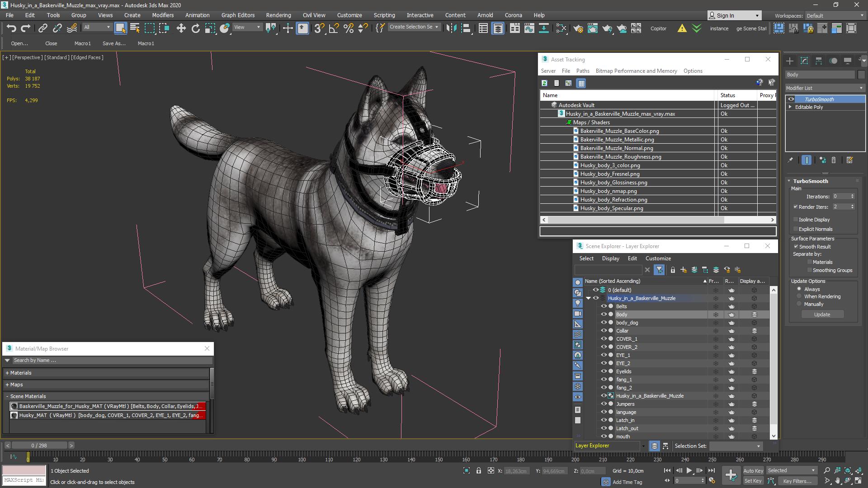The image size is (868, 488).
Task: Collapse the TurboSmooth rollout
Action: 789,181
